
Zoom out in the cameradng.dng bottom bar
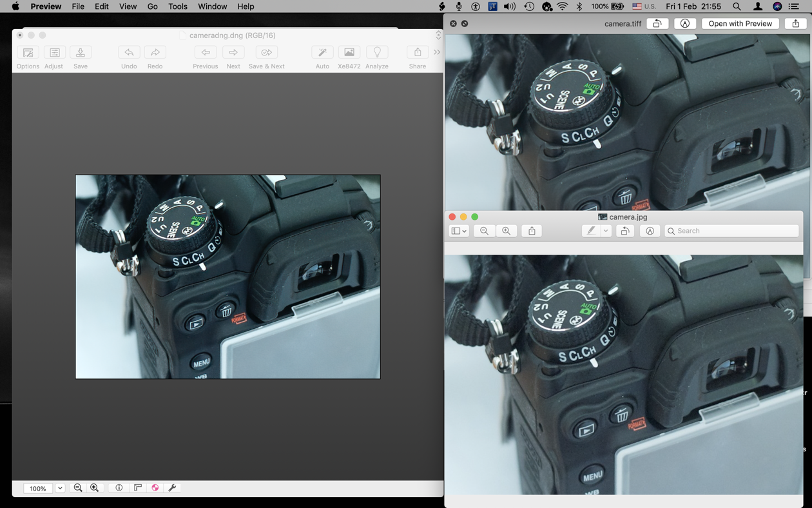pos(78,488)
